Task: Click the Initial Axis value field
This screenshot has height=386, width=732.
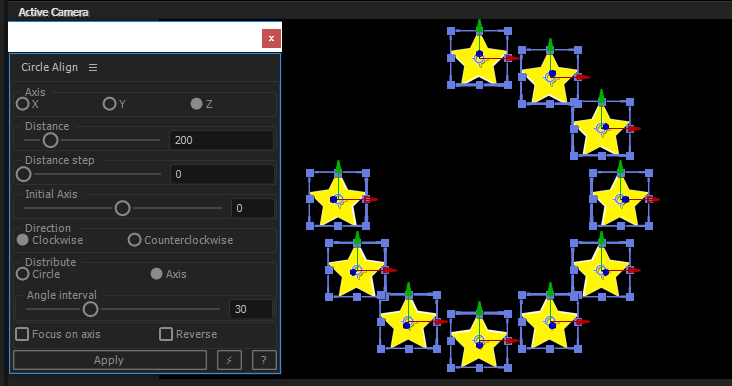Action: (253, 208)
